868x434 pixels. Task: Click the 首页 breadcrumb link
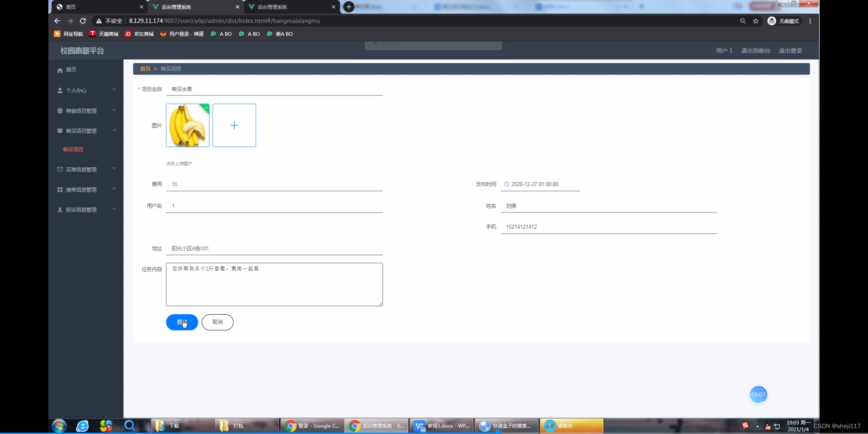145,69
